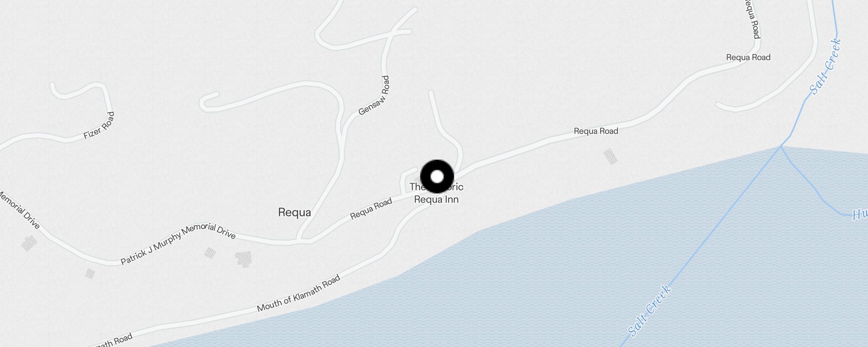The width and height of the screenshot is (868, 347).
Task: Click the full Mouth of Klamath Road label
Action: (x=299, y=294)
